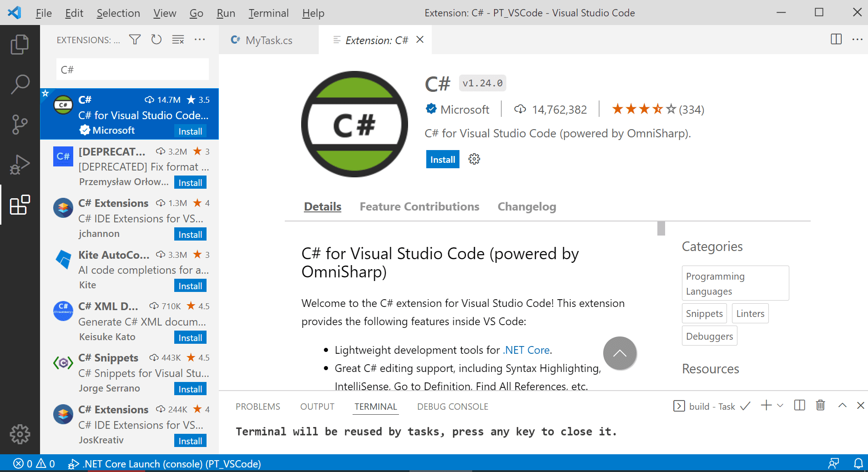
Task: Clear extensions search results
Action: pos(178,40)
